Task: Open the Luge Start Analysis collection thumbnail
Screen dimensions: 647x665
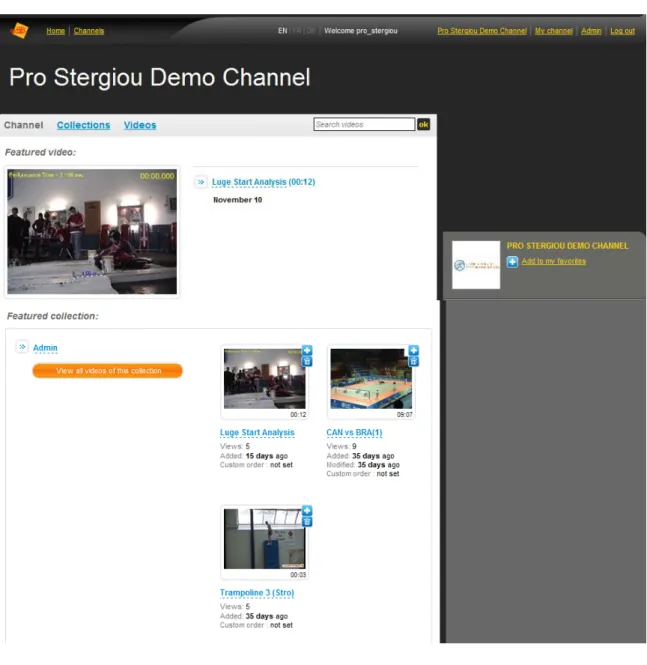Action: pos(264,379)
